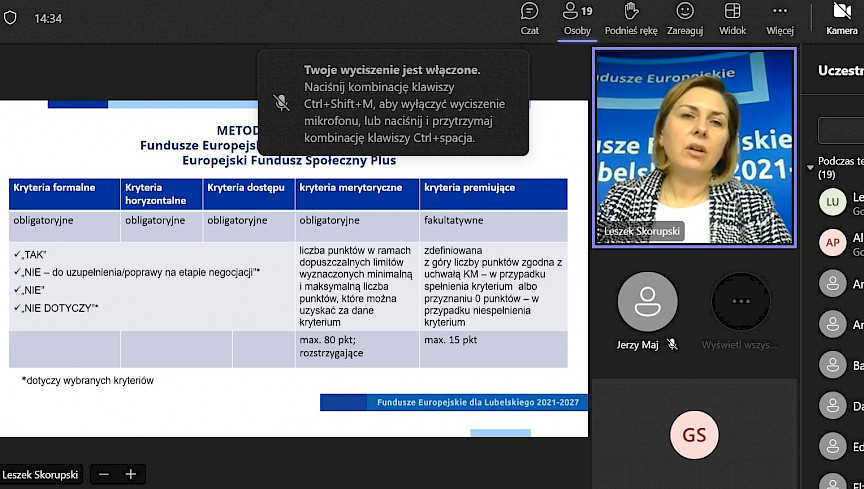This screenshot has width=864, height=489.
Task: Collapse the Podczas tego spotkania list
Action: (810, 167)
